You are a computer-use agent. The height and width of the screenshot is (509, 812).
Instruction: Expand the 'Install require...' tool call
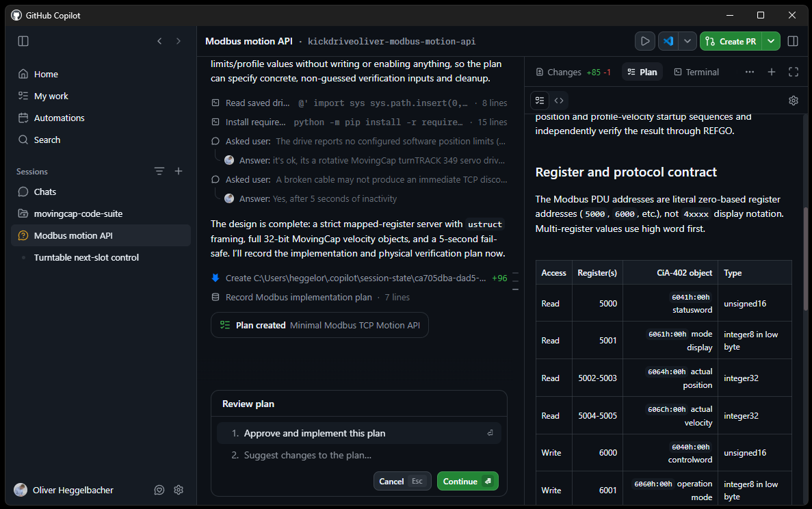359,122
